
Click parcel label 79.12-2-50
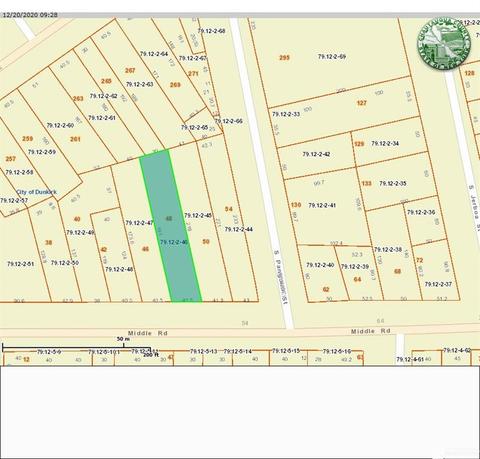point(65,263)
